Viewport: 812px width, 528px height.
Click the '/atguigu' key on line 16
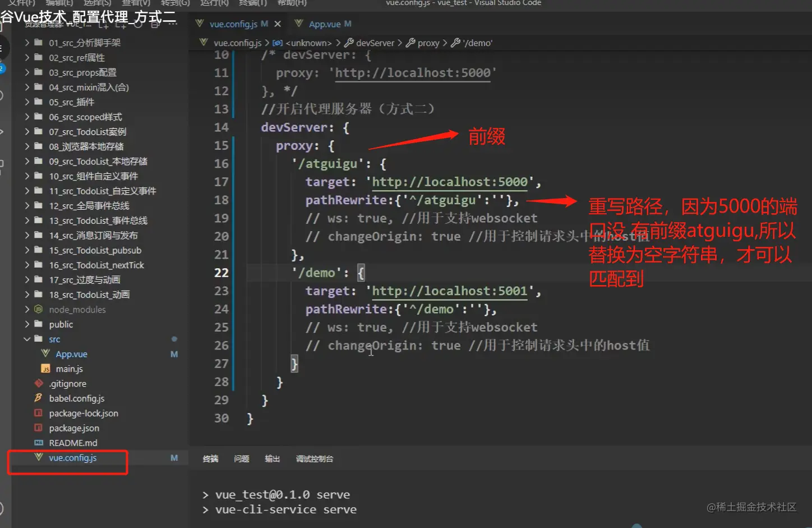pos(328,164)
